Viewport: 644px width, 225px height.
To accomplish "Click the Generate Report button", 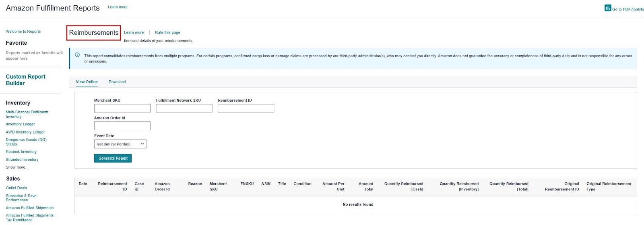I will point(113,158).
